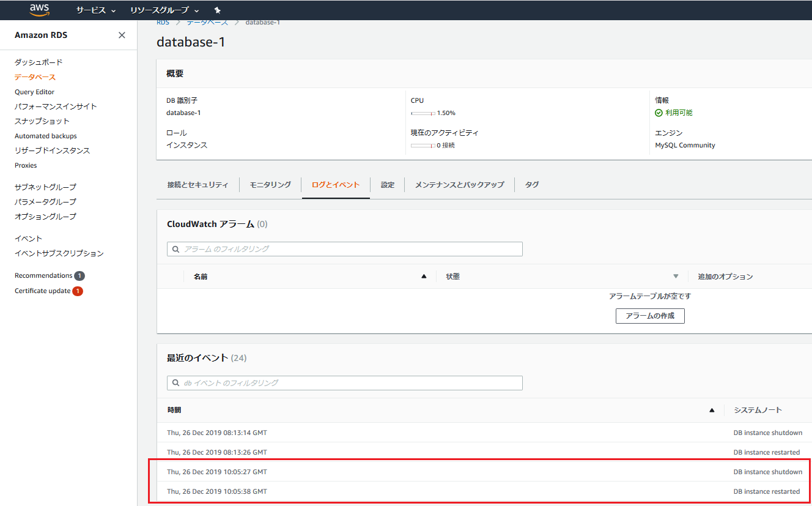Switch to the メンテナンスとバックアップ tab

pyautogui.click(x=459, y=184)
